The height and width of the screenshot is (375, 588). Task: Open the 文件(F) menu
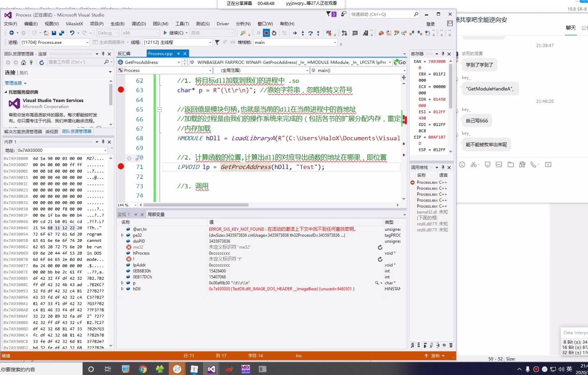click(x=10, y=24)
